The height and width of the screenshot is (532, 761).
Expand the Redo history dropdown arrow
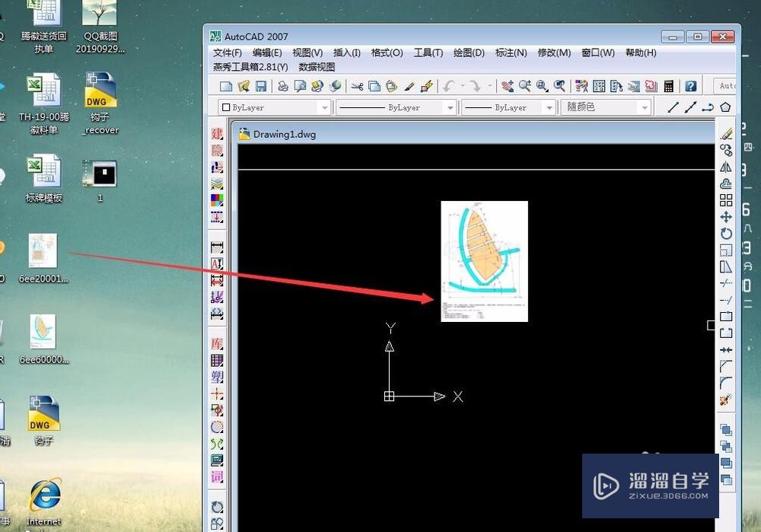[489, 87]
